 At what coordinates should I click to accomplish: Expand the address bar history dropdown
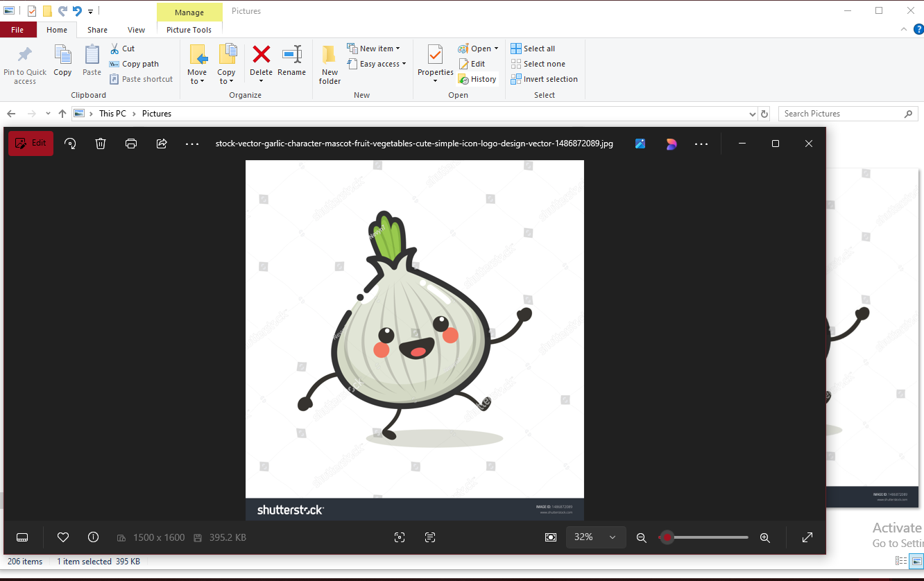tap(753, 114)
